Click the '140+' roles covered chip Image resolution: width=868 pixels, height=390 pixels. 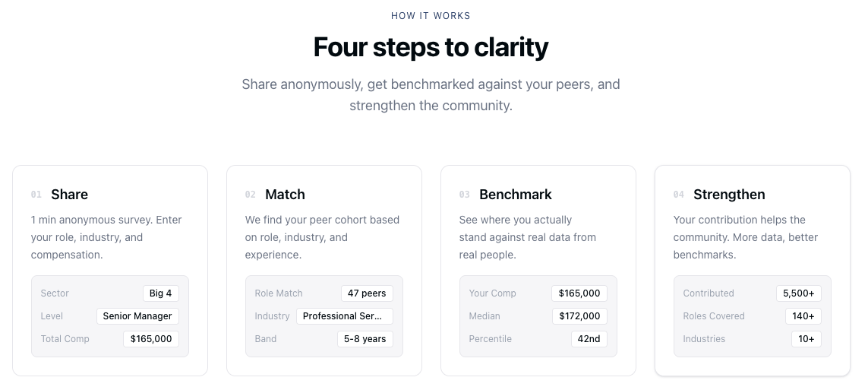[x=803, y=316]
